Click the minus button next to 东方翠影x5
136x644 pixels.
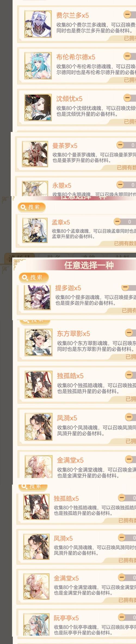coord(129,333)
